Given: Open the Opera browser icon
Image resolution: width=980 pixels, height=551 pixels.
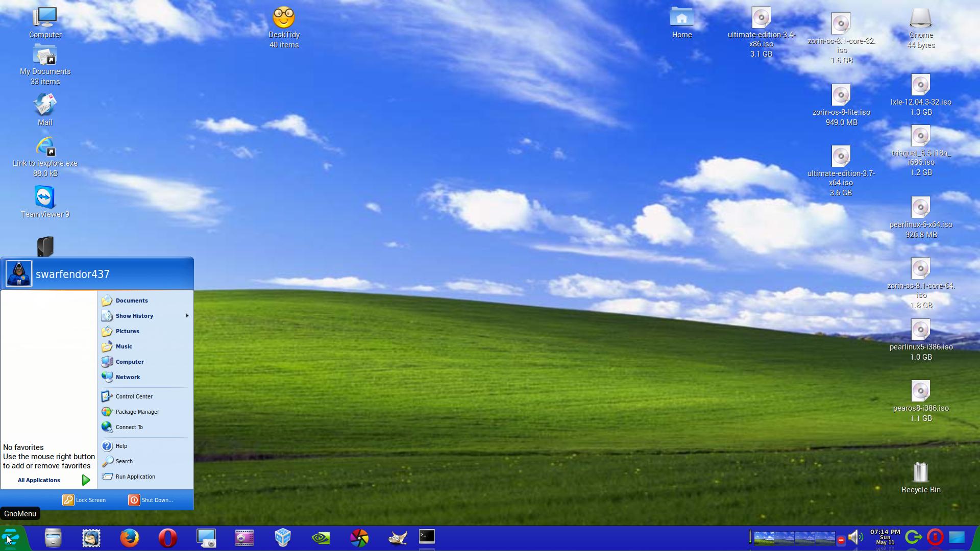Looking at the screenshot, I should [x=167, y=537].
